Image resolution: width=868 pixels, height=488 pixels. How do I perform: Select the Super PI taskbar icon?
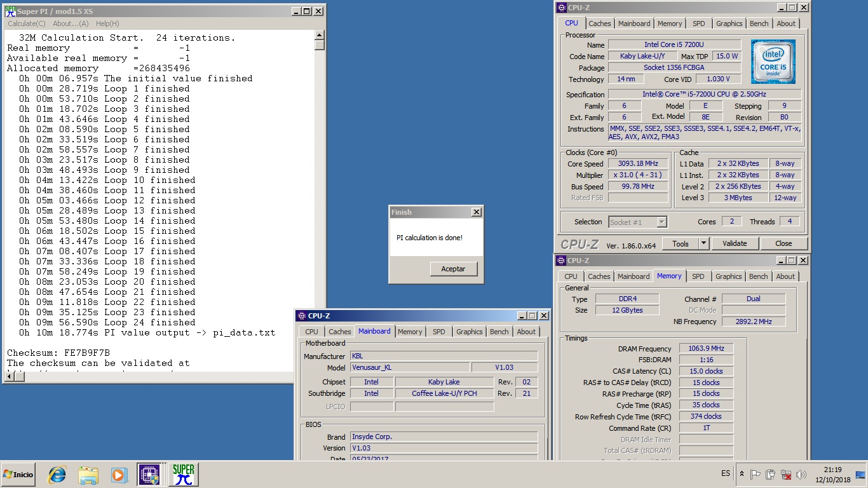pos(183,474)
